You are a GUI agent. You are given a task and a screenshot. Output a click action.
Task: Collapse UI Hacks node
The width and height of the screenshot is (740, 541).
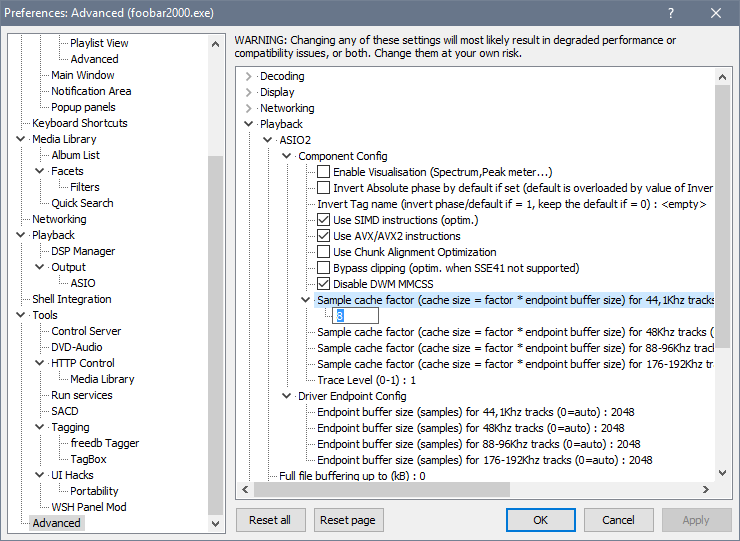coord(40,475)
